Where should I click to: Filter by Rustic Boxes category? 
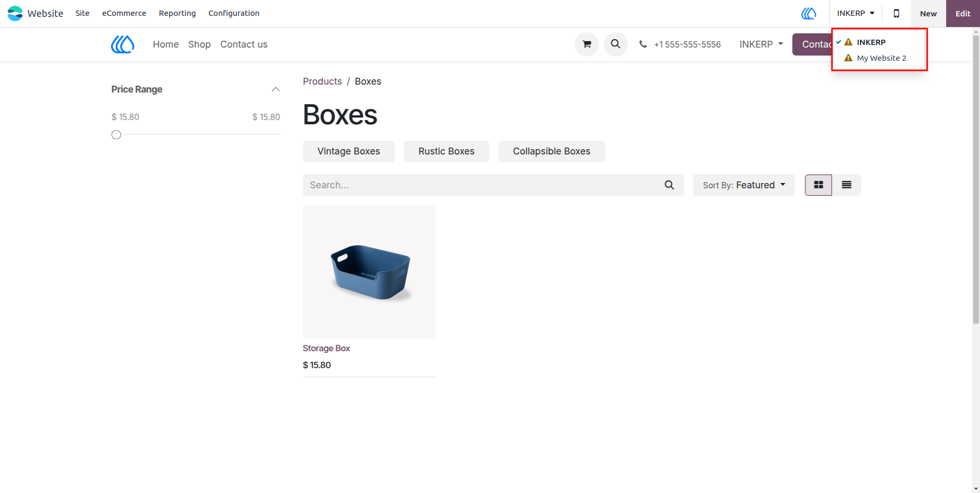447,151
